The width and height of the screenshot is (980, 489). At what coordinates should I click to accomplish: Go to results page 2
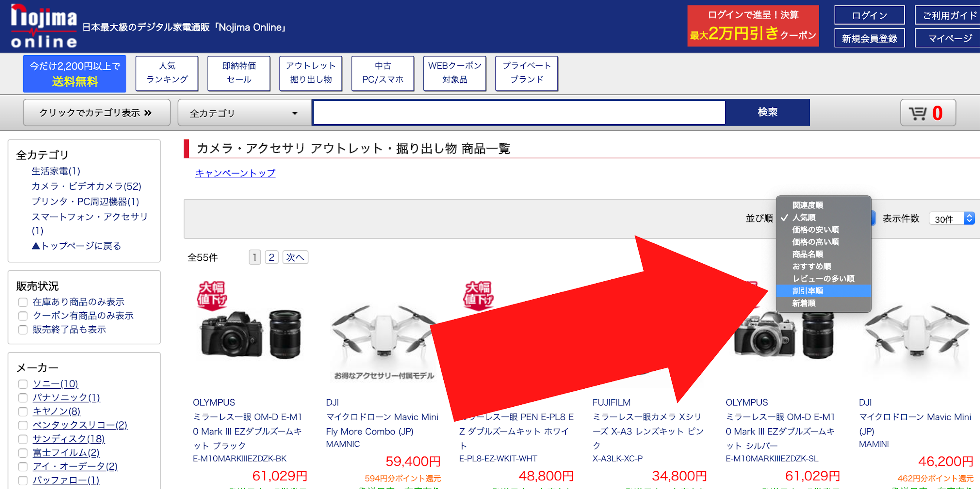coord(272,257)
